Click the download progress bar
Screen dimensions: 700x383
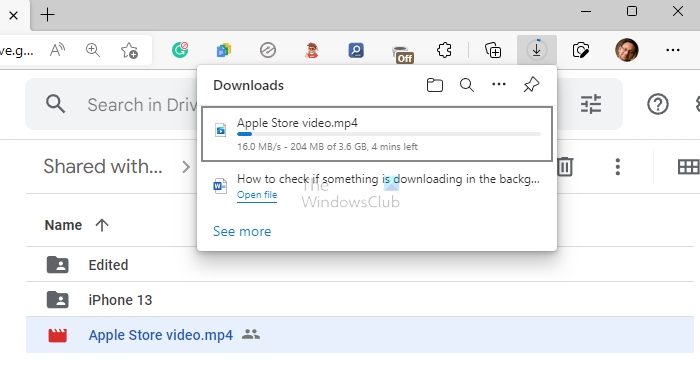[388, 134]
